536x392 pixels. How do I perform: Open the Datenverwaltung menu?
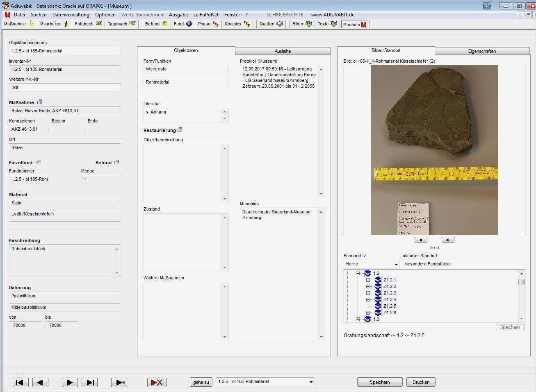(71, 15)
